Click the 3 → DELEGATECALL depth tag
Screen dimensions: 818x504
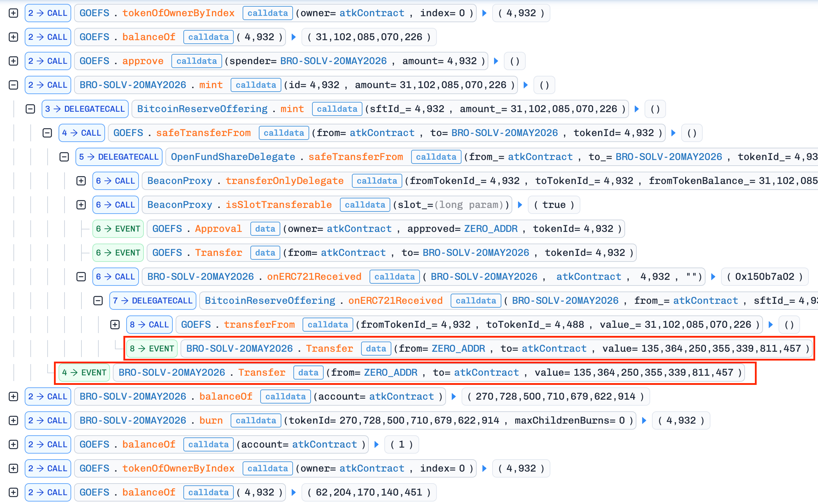tap(85, 109)
